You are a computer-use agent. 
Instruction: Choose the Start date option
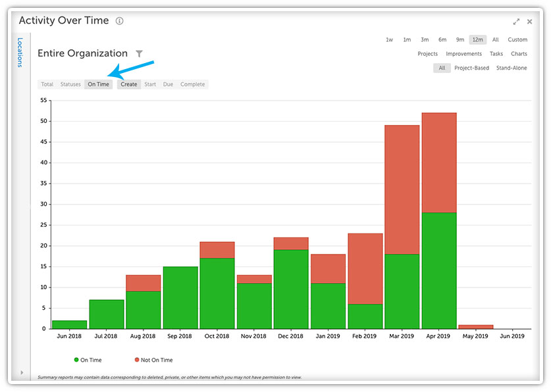pos(150,84)
